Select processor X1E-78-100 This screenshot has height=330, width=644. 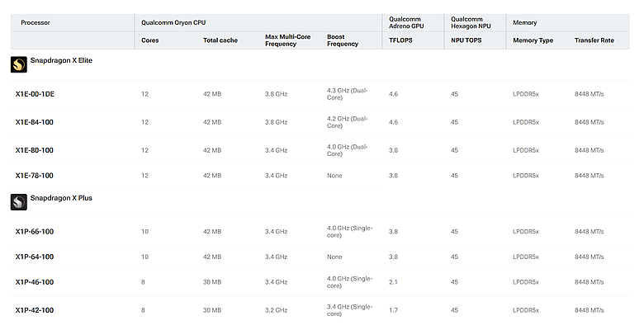point(35,176)
